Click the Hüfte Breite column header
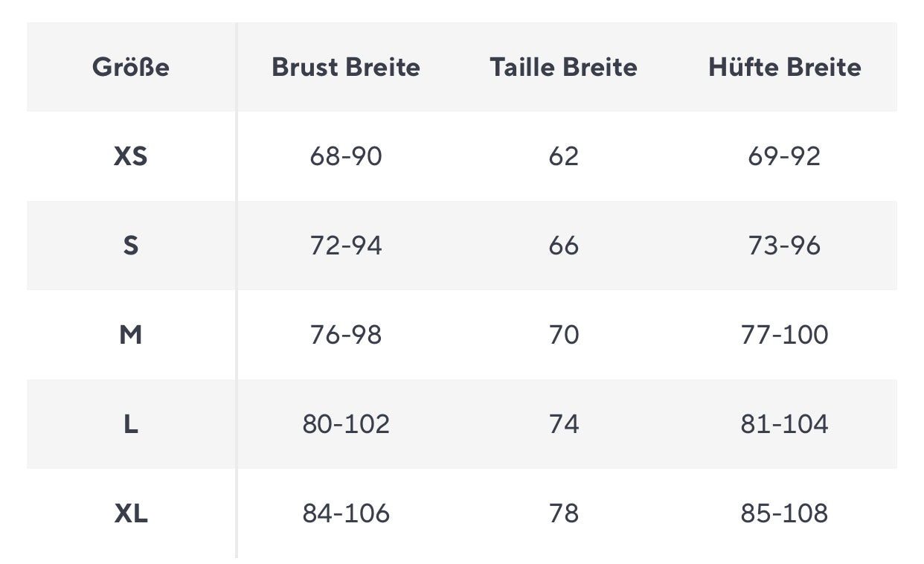The width and height of the screenshot is (924, 564). click(x=784, y=67)
